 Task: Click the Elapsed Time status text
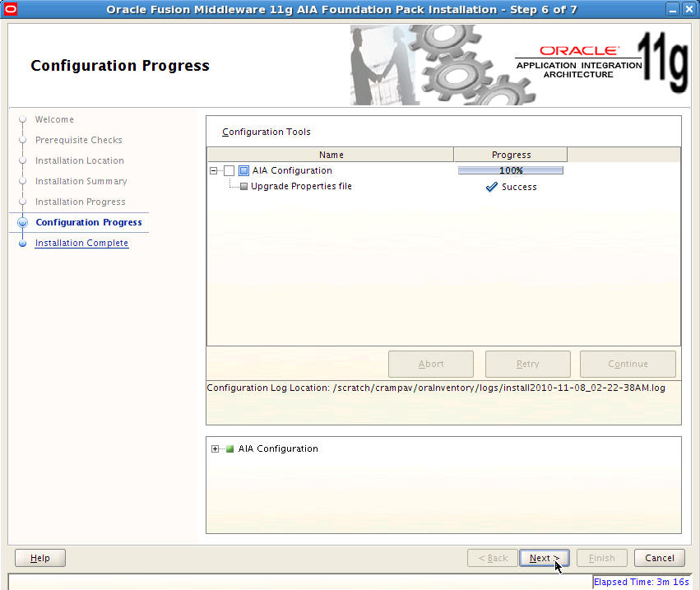[641, 582]
